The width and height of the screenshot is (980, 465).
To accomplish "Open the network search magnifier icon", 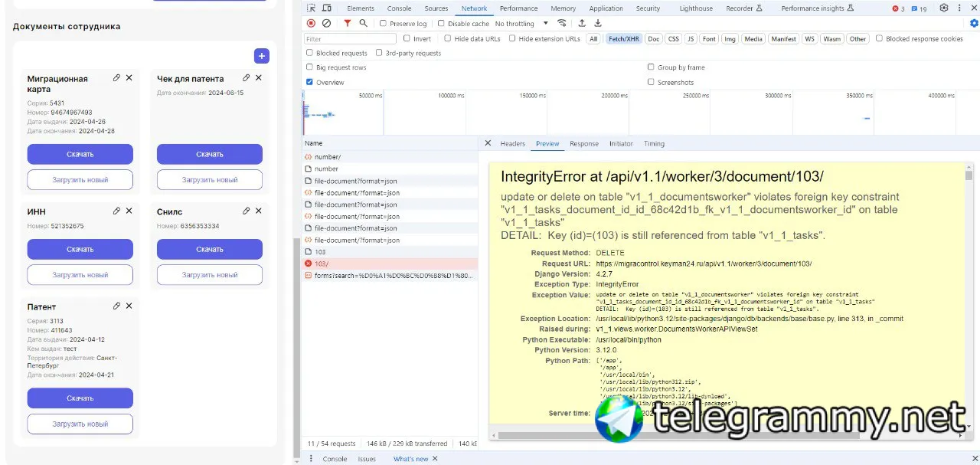I will coord(363,24).
